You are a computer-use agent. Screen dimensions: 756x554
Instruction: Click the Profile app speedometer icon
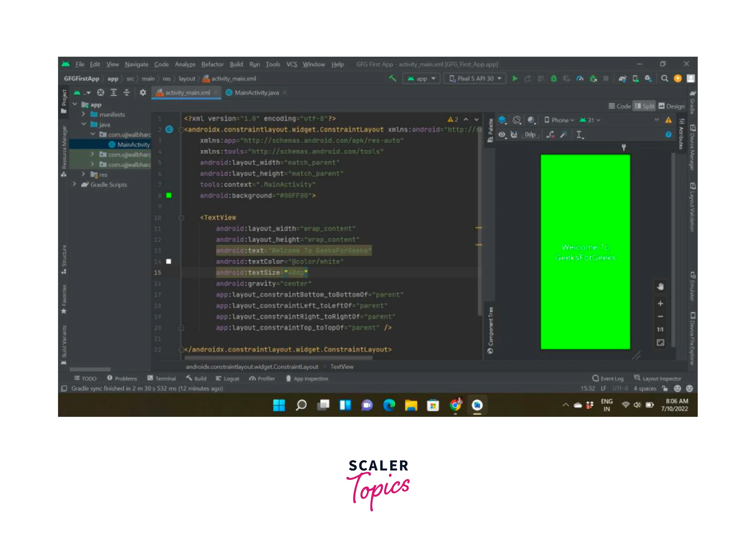click(x=580, y=78)
